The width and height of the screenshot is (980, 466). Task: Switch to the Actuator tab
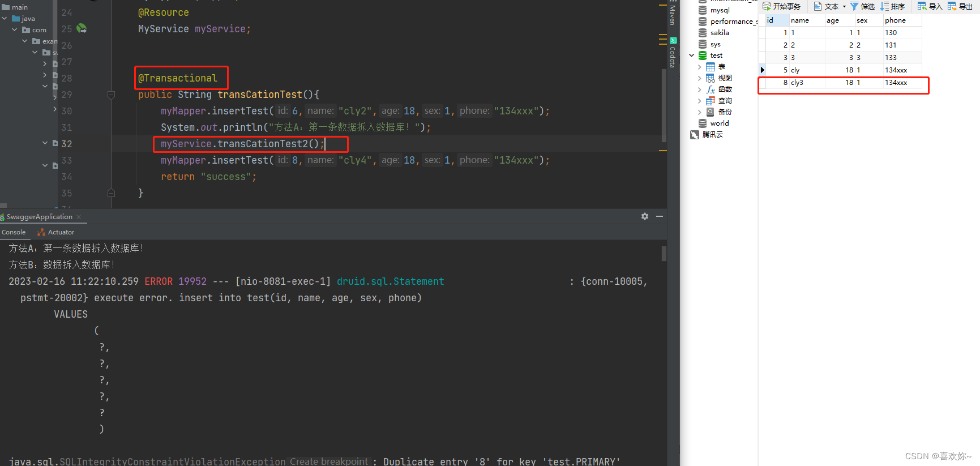point(55,232)
